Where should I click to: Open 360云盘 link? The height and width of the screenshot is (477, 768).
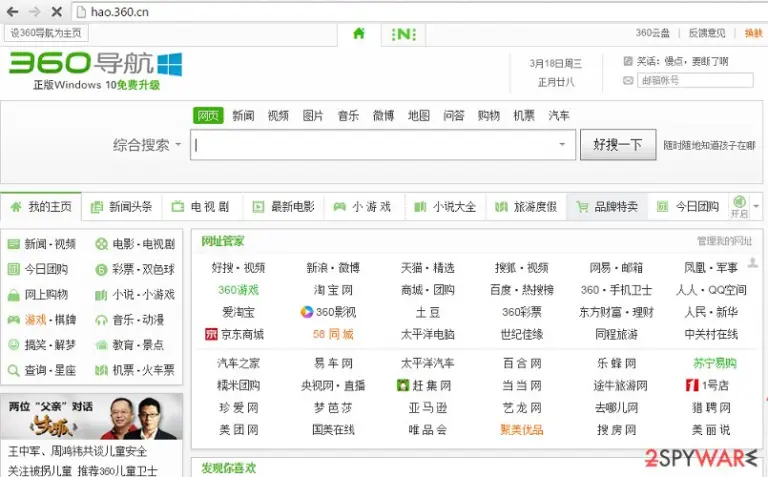652,33
